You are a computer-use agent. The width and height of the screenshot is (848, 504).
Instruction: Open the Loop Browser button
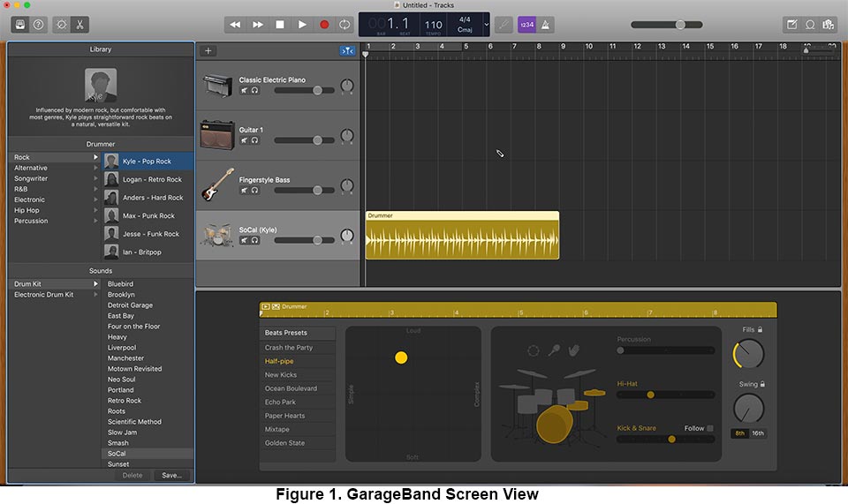pos(810,25)
